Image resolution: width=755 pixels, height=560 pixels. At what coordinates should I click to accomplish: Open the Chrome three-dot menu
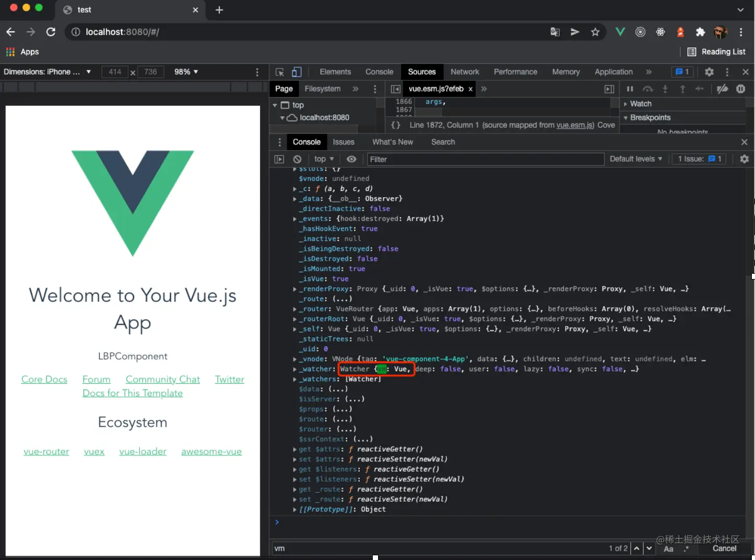741,32
